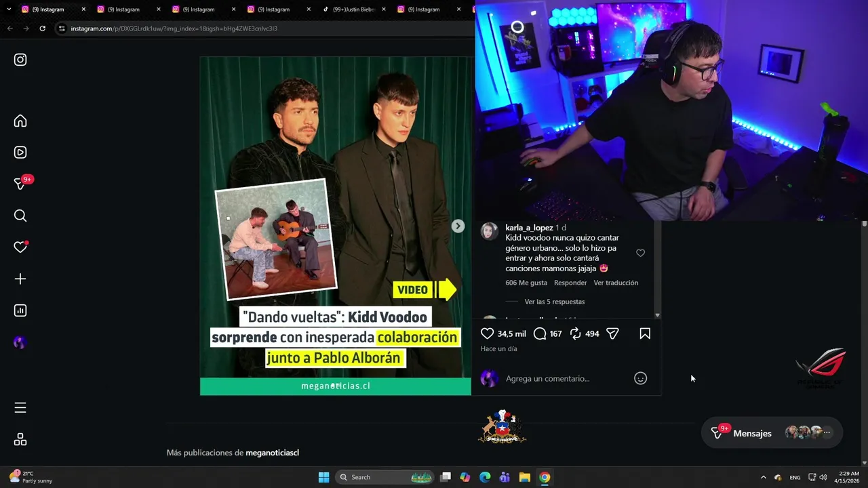Image resolution: width=868 pixels, height=488 pixels.
Task: Go back in browser history
Action: (x=9, y=28)
